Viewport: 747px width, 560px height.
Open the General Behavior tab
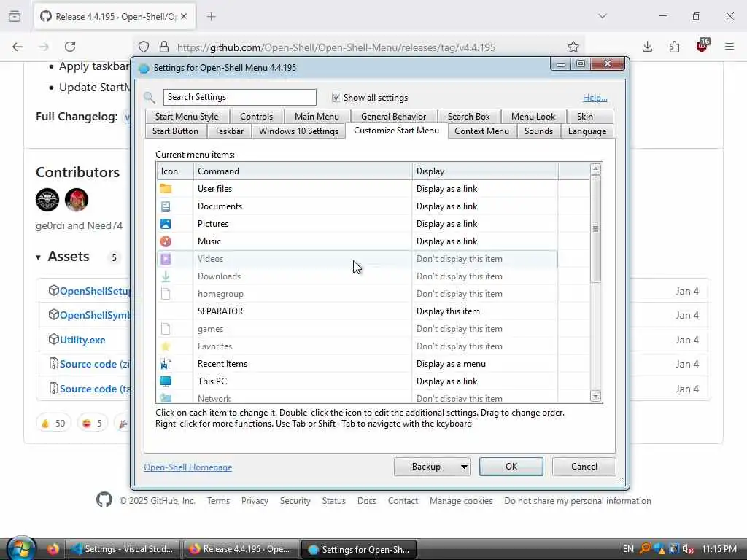393,117
